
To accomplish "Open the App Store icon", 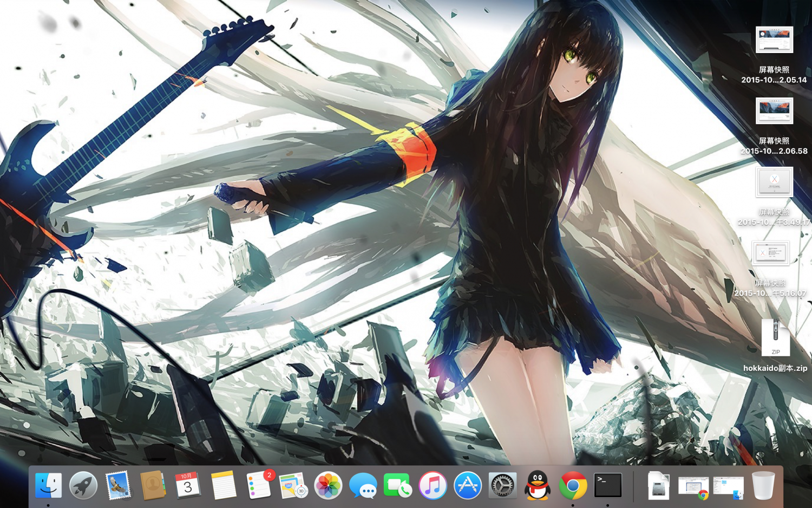I will 468,485.
